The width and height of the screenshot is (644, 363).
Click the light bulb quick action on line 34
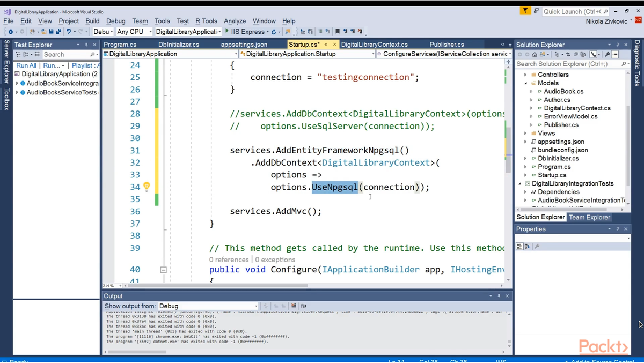[x=147, y=187]
